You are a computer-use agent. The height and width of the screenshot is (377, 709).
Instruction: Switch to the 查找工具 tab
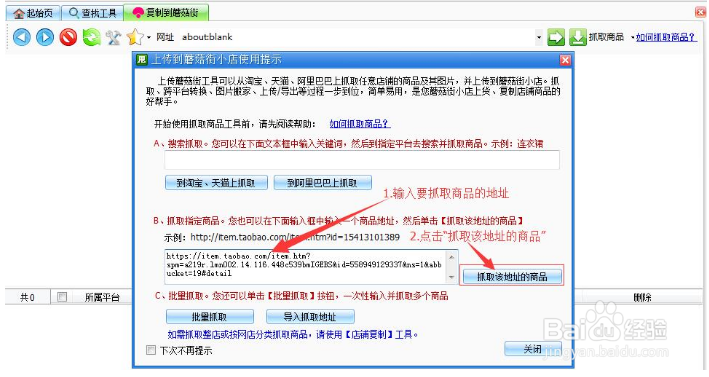(92, 13)
